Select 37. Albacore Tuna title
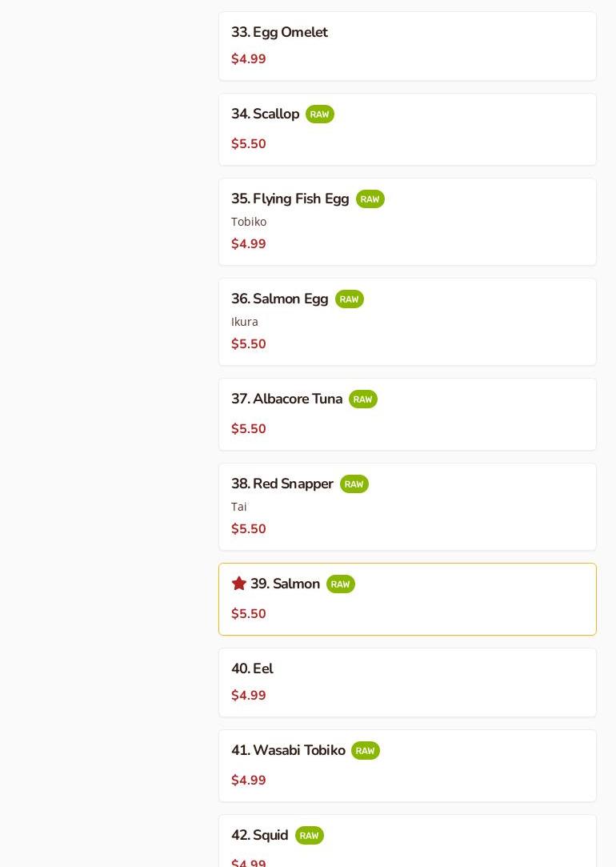This screenshot has width=616, height=867. [286, 399]
